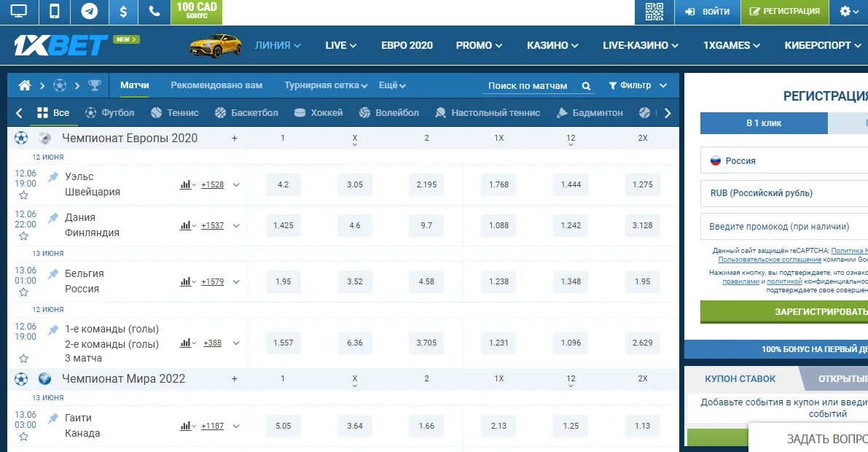868x452 pixels.
Task: Go to 1XBET home logo
Action: click(61, 45)
